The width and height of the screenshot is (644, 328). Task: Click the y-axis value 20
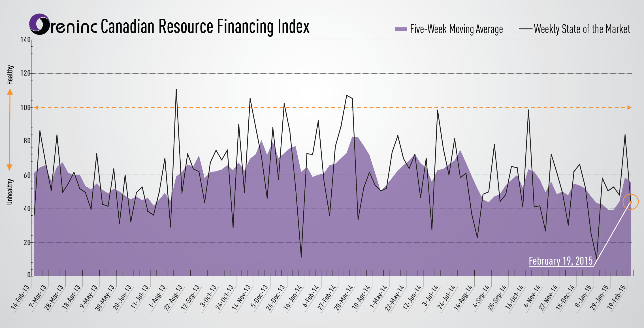[x=27, y=243]
